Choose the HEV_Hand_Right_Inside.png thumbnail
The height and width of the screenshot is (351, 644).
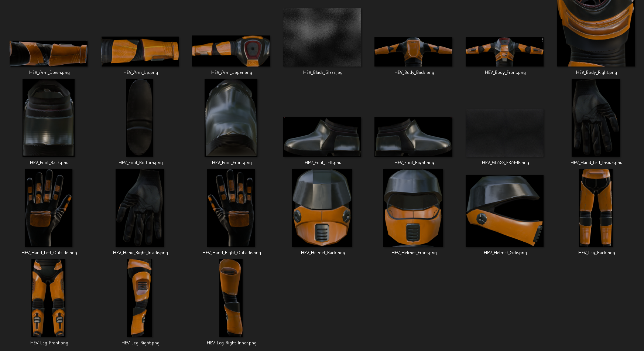(x=140, y=208)
